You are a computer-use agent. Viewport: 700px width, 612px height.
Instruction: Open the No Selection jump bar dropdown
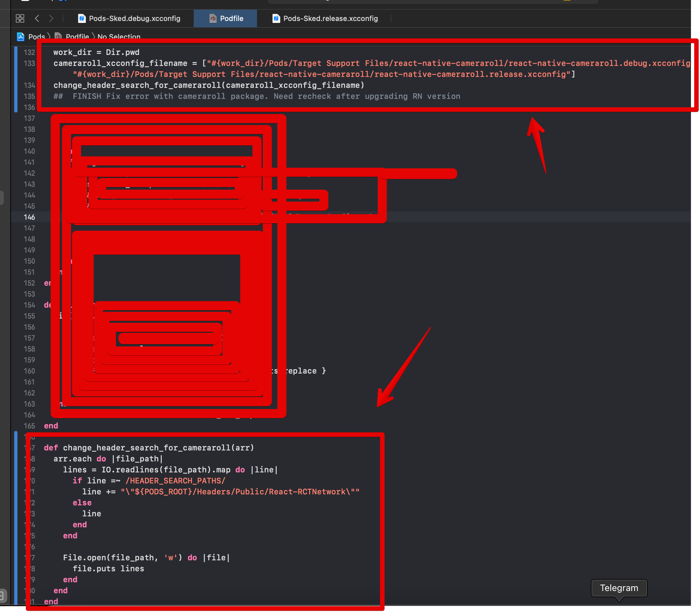(118, 37)
